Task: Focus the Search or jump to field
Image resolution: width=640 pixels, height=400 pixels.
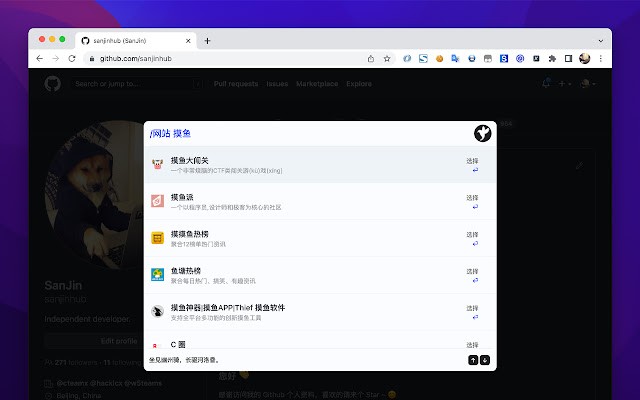Action: click(137, 84)
